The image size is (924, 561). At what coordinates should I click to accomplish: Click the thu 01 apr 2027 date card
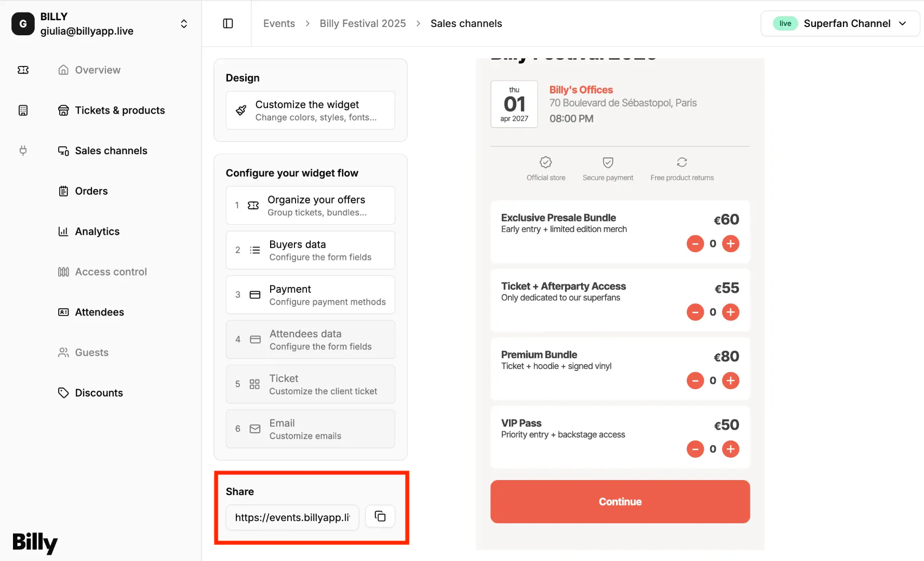[x=514, y=104]
